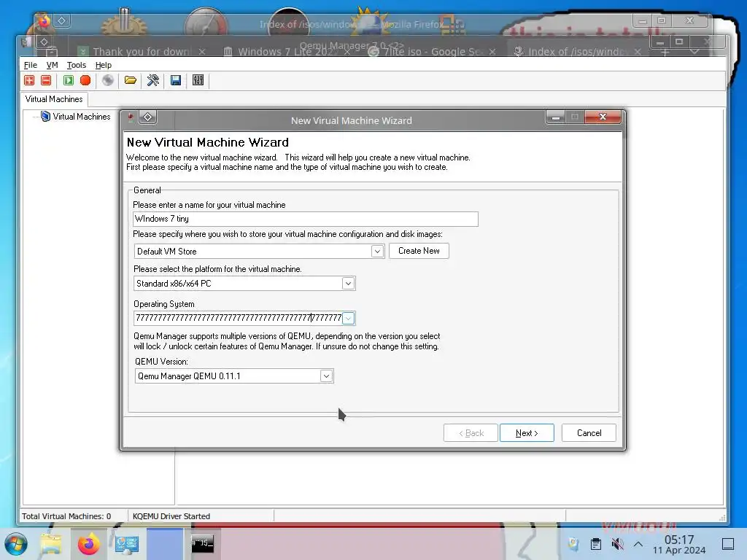Open the VM menu

pos(52,65)
